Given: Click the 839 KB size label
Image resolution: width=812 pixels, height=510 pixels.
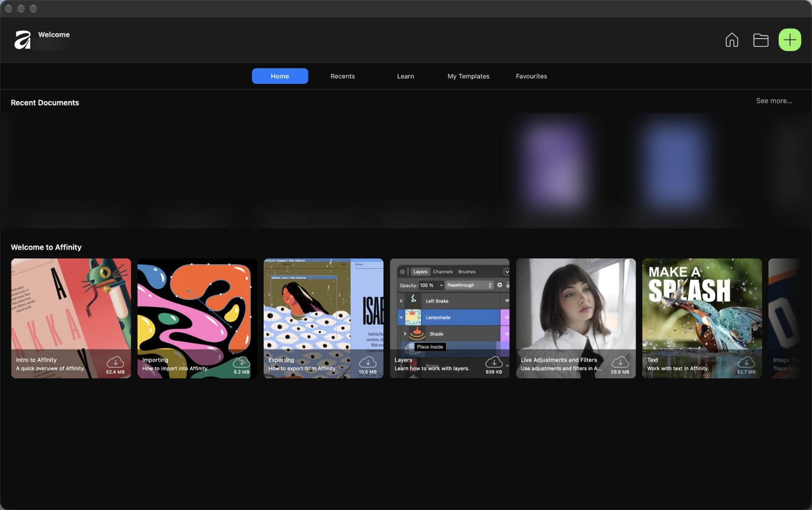Looking at the screenshot, I should point(494,372).
